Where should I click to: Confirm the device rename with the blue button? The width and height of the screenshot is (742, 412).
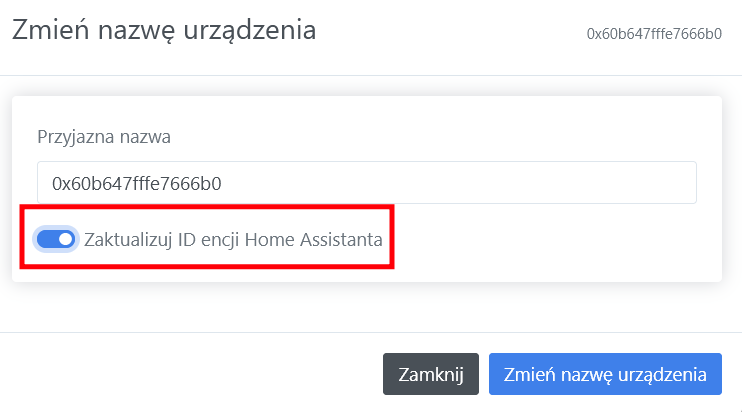[x=605, y=374]
